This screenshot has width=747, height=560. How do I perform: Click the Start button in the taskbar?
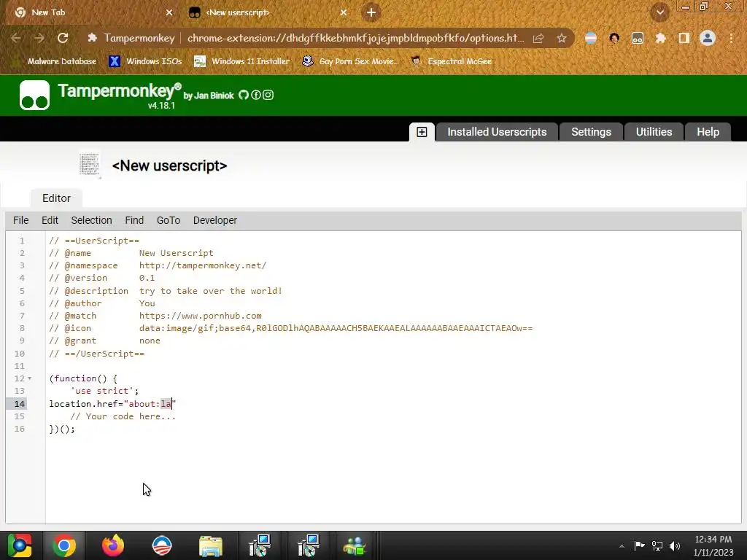coord(19,545)
